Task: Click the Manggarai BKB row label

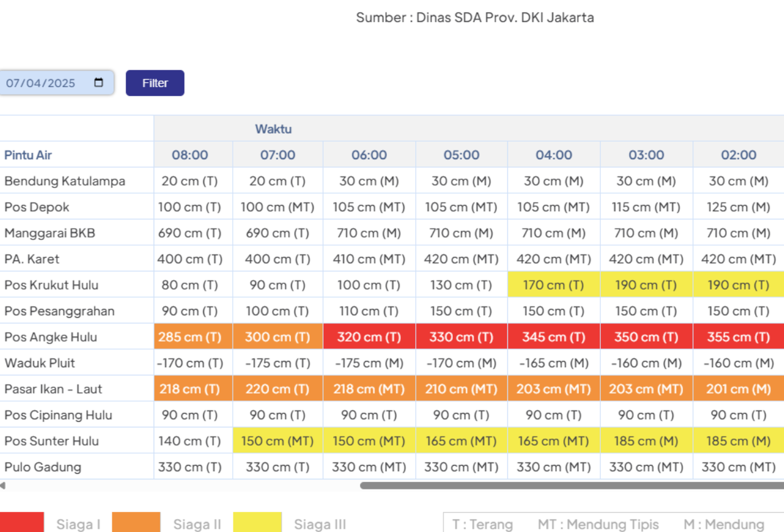Action: coord(50,233)
